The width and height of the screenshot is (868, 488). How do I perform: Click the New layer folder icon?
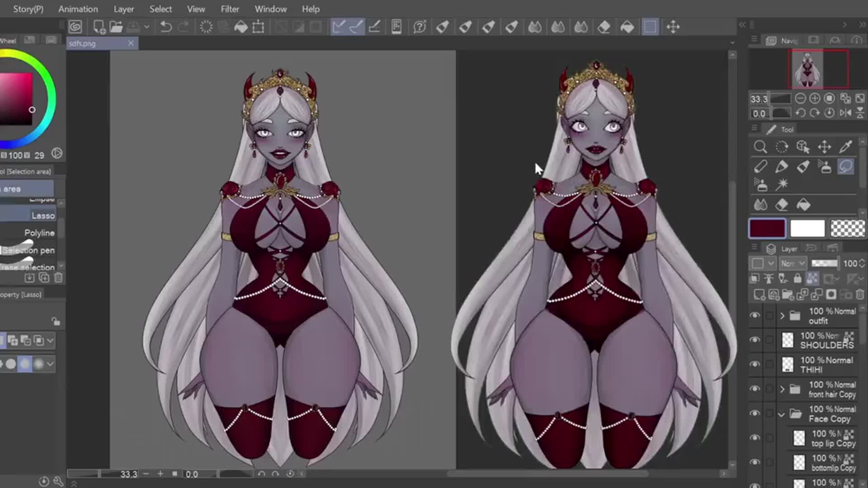click(x=788, y=294)
